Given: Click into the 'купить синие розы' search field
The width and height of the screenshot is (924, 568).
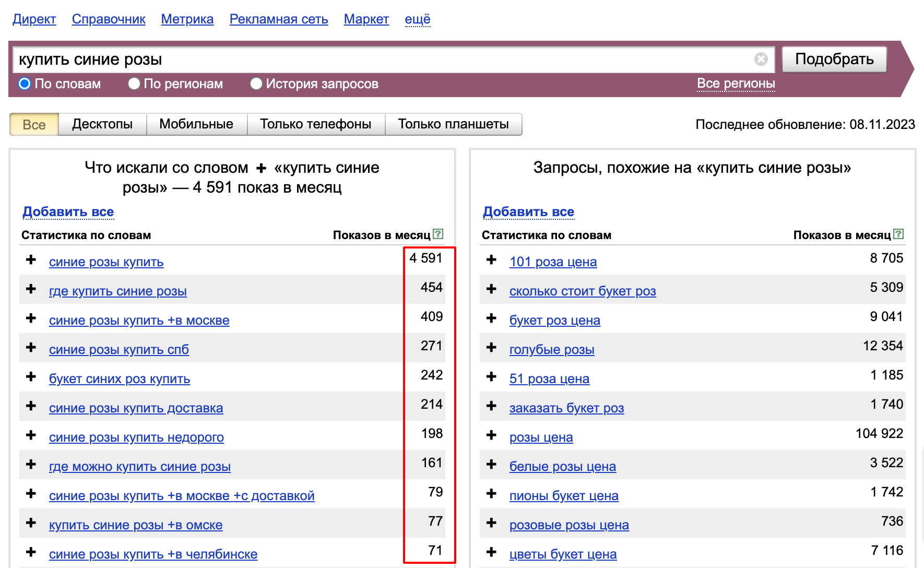Looking at the screenshot, I should coord(381,60).
